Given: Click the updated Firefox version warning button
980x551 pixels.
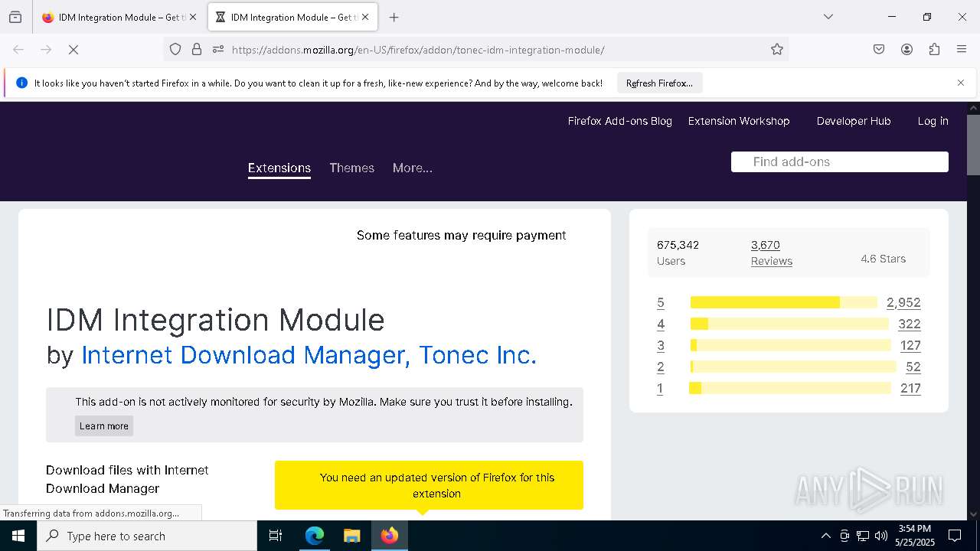Looking at the screenshot, I should click(x=429, y=485).
